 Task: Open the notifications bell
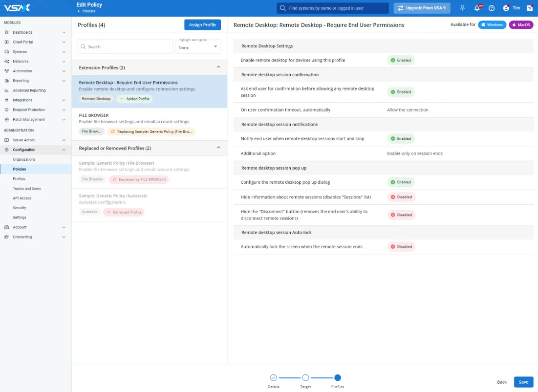pyautogui.click(x=477, y=8)
